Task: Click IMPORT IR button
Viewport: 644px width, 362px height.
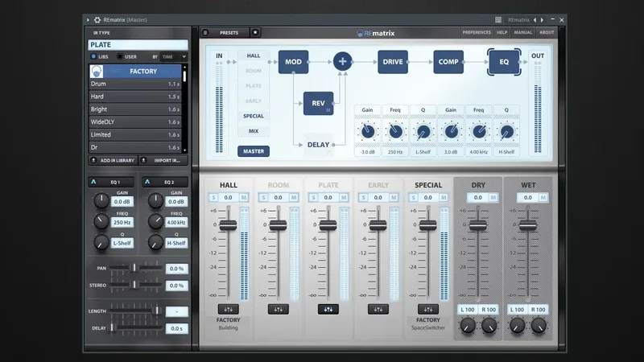Action: (163, 160)
